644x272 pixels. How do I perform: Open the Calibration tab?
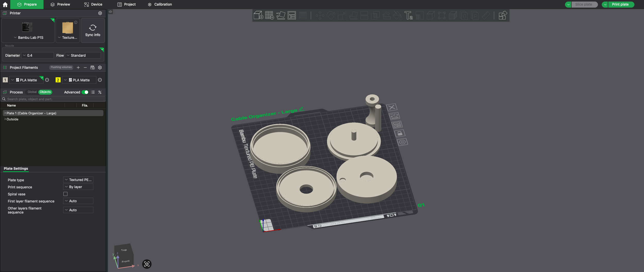(x=160, y=4)
